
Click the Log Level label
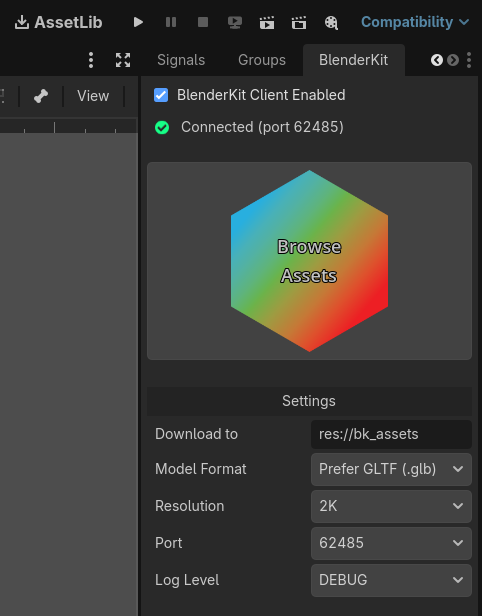187,580
